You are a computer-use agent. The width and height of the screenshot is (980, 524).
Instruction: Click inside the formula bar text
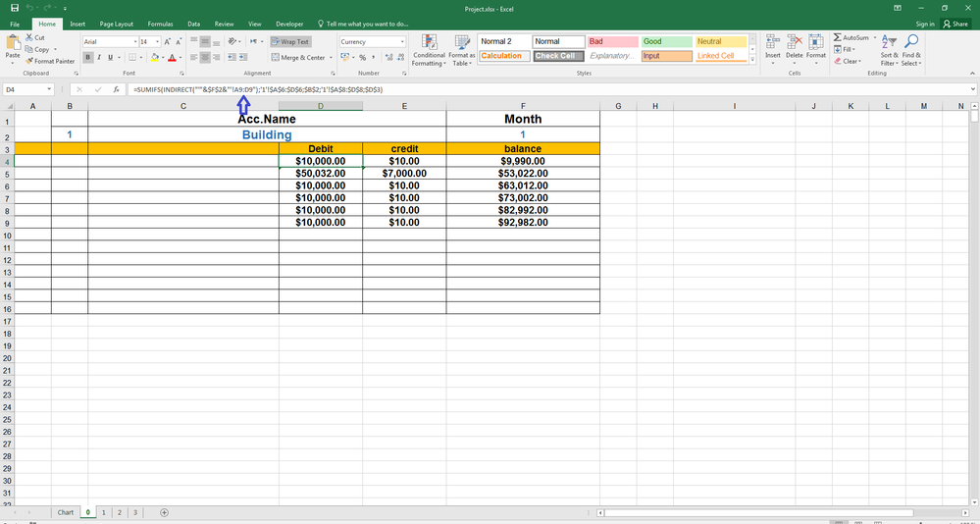click(257, 89)
